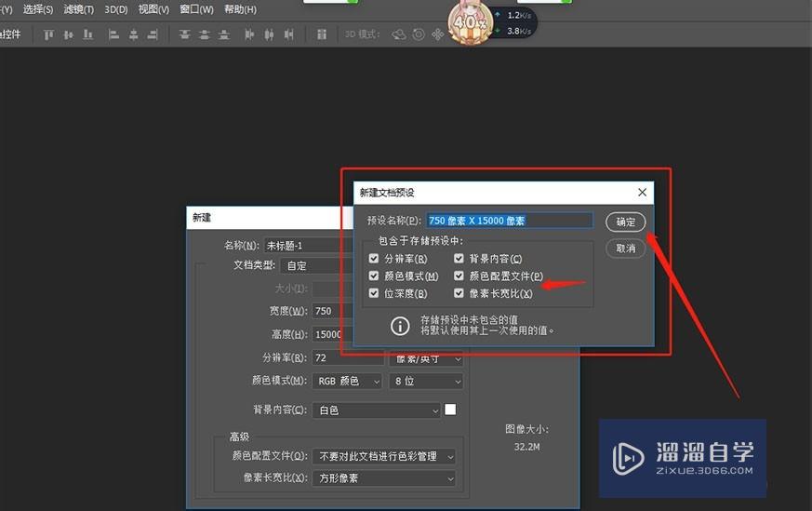Click the white background color swatch
The image size is (812, 511).
450,410
